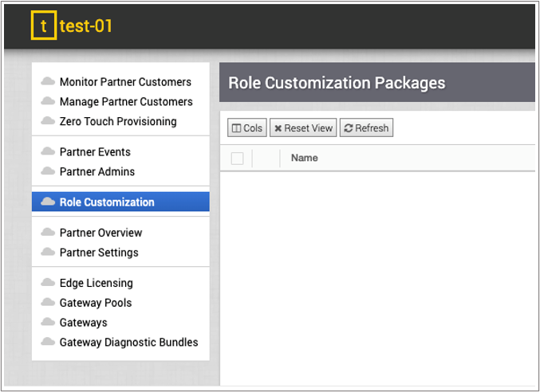The image size is (540, 392).
Task: Sort table by Name column header
Action: pos(305,159)
